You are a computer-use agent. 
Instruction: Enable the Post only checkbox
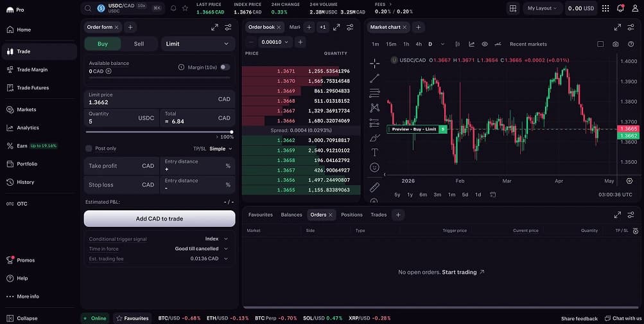click(89, 148)
